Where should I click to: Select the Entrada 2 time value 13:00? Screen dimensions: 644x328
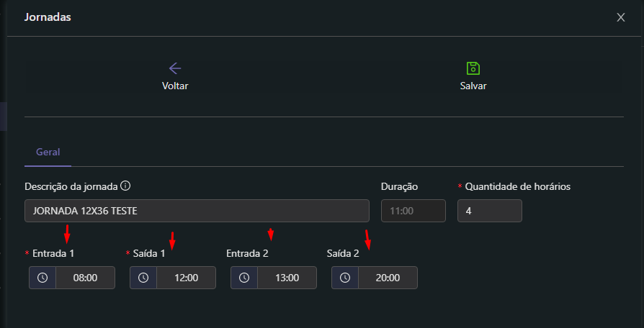pyautogui.click(x=287, y=278)
